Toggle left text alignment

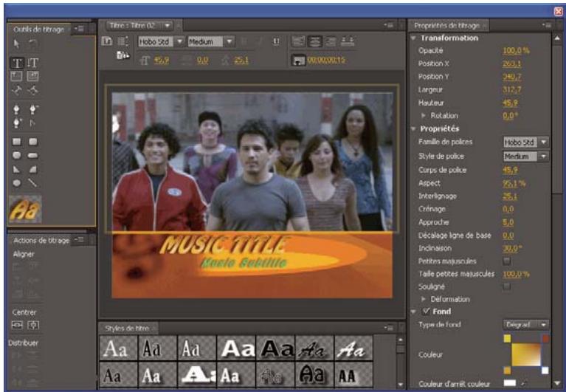click(x=298, y=41)
